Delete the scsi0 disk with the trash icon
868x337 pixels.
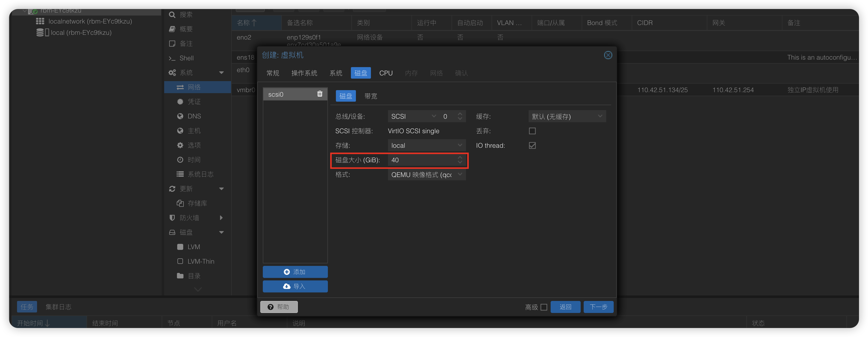(319, 94)
